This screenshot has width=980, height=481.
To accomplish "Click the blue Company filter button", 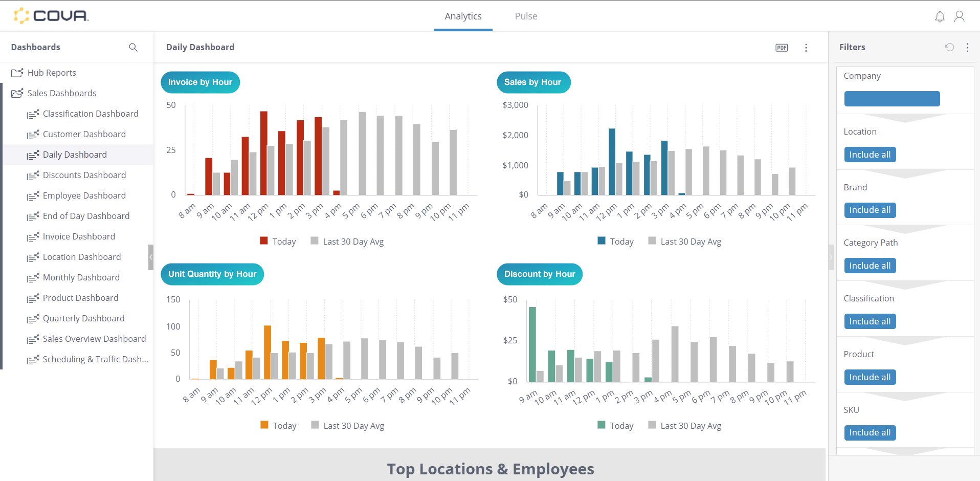I will point(892,98).
